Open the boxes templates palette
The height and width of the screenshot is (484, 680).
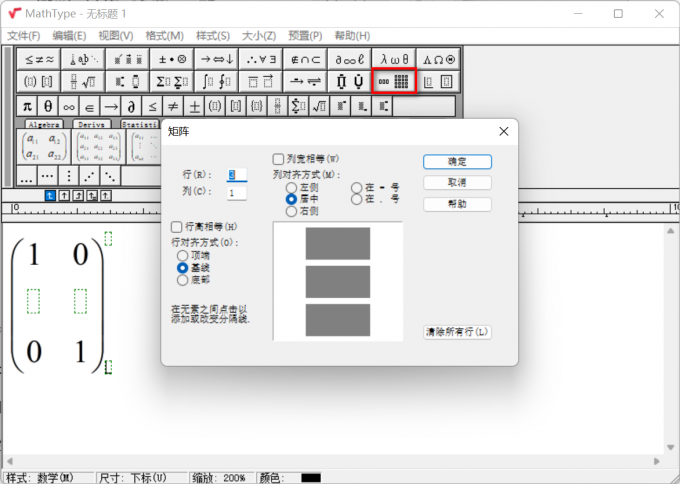tap(438, 82)
